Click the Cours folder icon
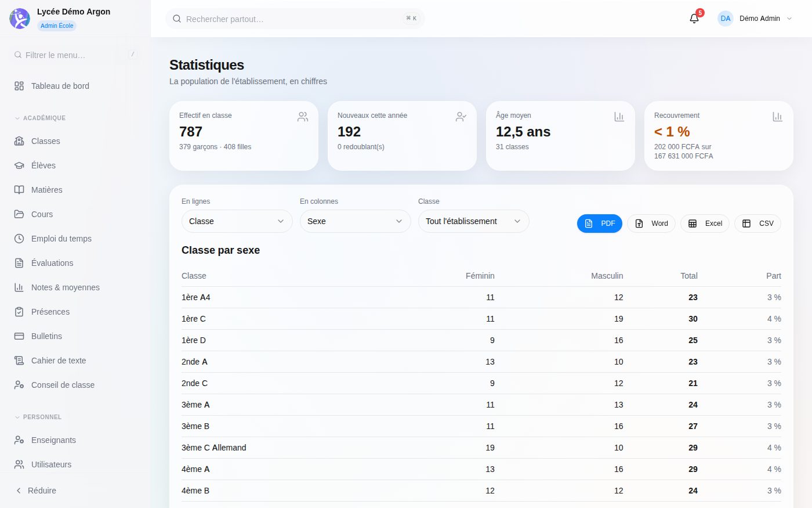 pyautogui.click(x=19, y=214)
